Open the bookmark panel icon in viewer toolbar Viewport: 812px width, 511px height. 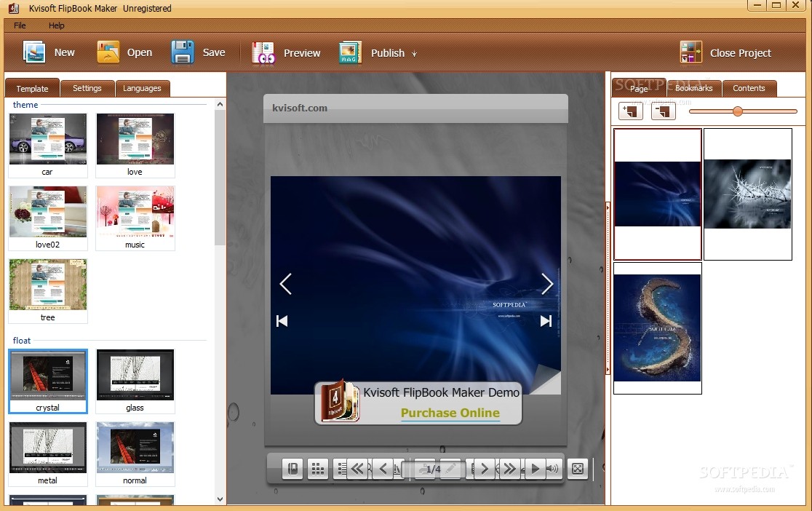[x=292, y=469]
